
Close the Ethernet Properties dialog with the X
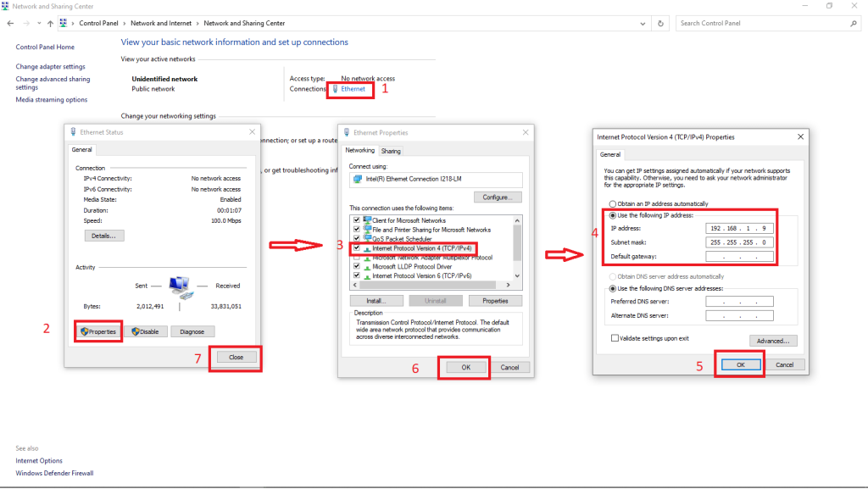pyautogui.click(x=526, y=132)
